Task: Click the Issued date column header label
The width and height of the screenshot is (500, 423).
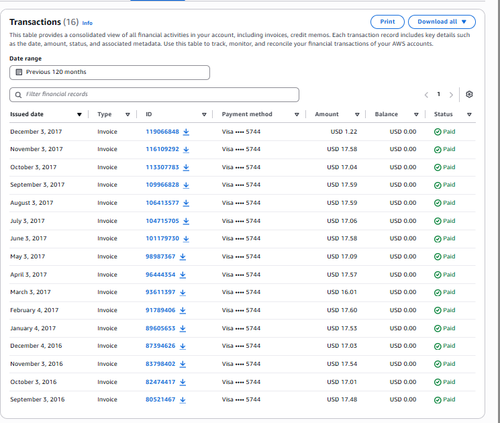Action: (27, 114)
